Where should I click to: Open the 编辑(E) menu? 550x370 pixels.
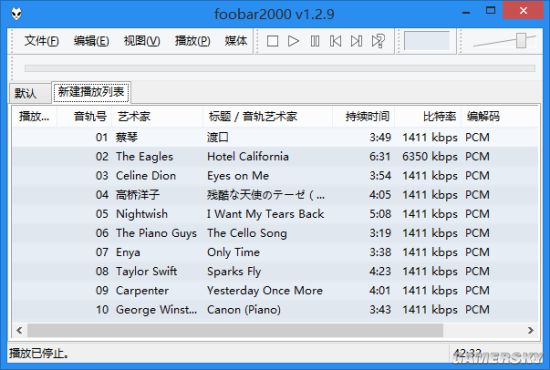point(91,41)
